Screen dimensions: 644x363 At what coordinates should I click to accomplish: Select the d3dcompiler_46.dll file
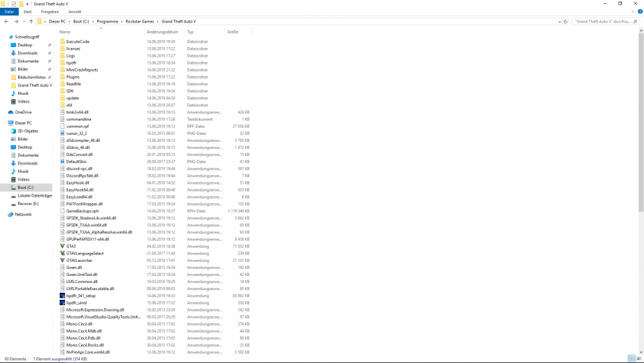[83, 141]
